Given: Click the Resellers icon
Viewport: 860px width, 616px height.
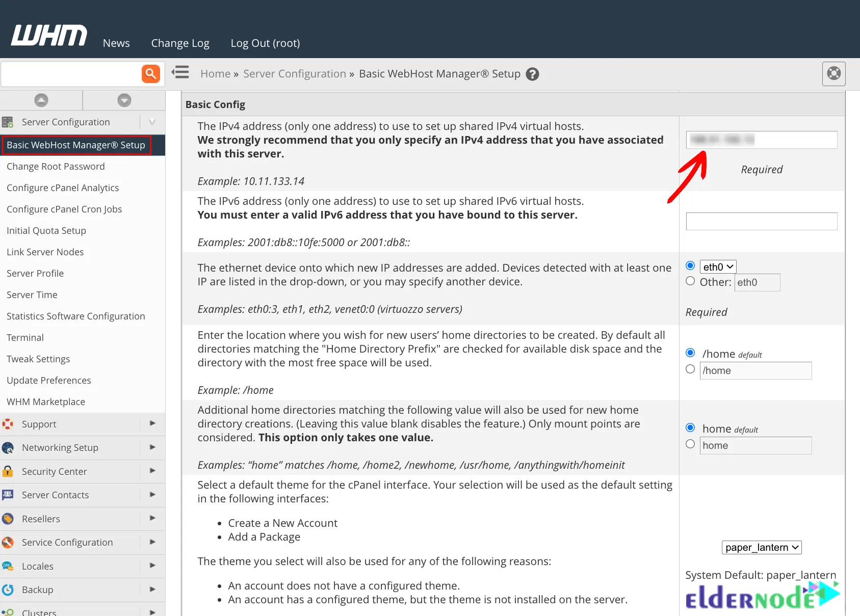Looking at the screenshot, I should click(x=8, y=519).
